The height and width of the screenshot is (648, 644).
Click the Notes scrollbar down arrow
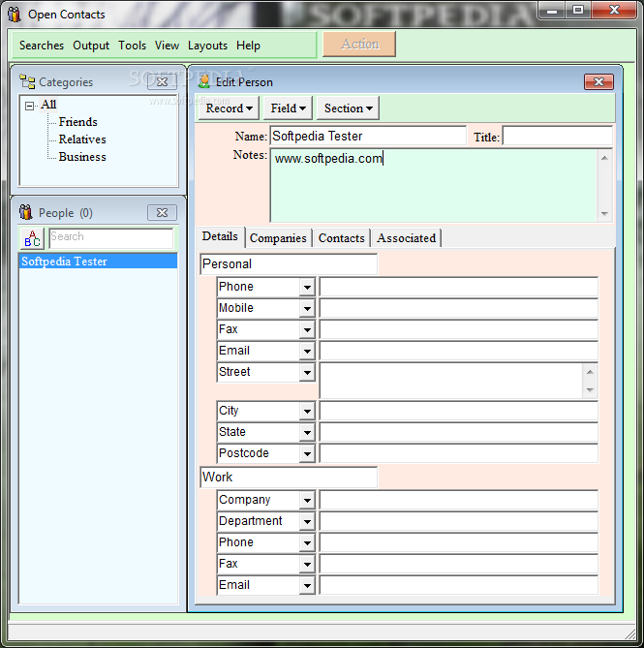[604, 214]
